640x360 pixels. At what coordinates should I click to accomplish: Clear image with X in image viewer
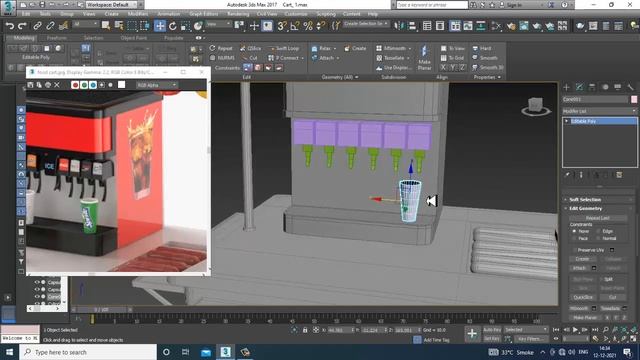(x=57, y=85)
